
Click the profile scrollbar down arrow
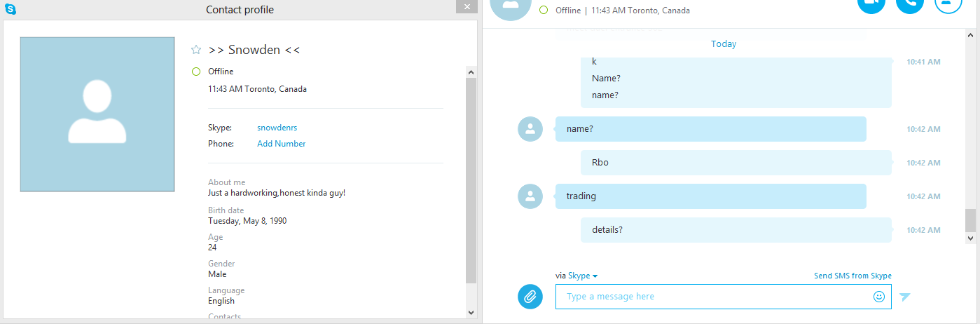click(x=471, y=312)
